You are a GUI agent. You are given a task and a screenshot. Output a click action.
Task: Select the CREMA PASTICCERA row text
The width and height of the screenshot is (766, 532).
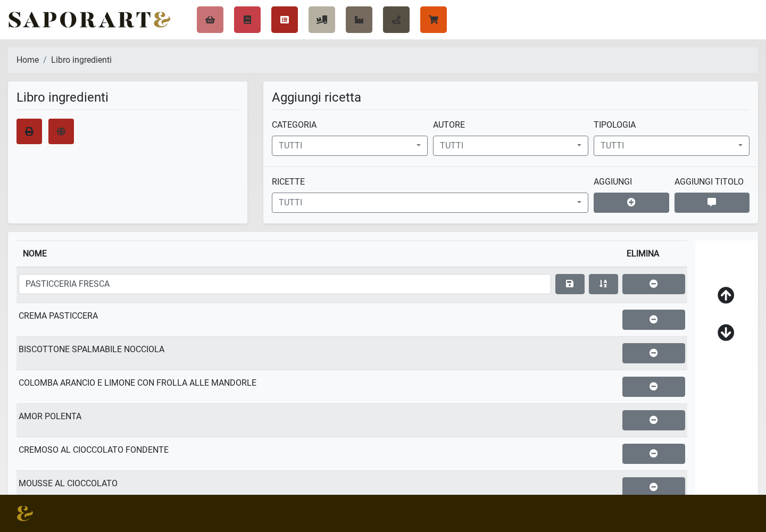(59, 316)
